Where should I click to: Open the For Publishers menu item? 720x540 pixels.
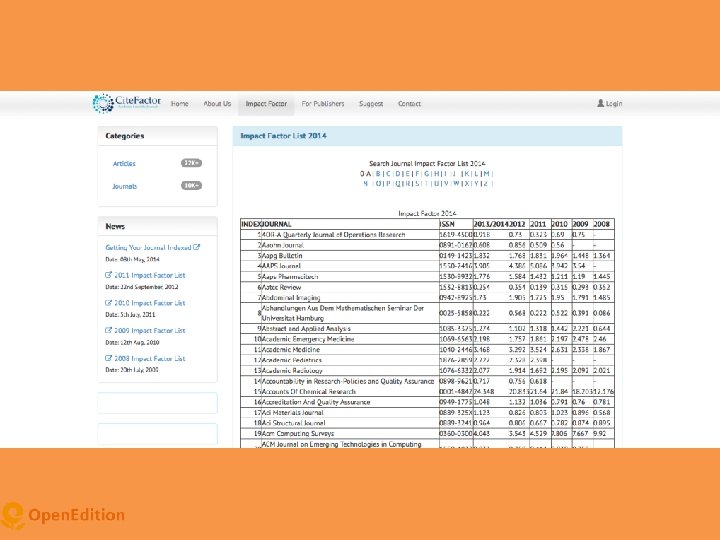(x=323, y=104)
